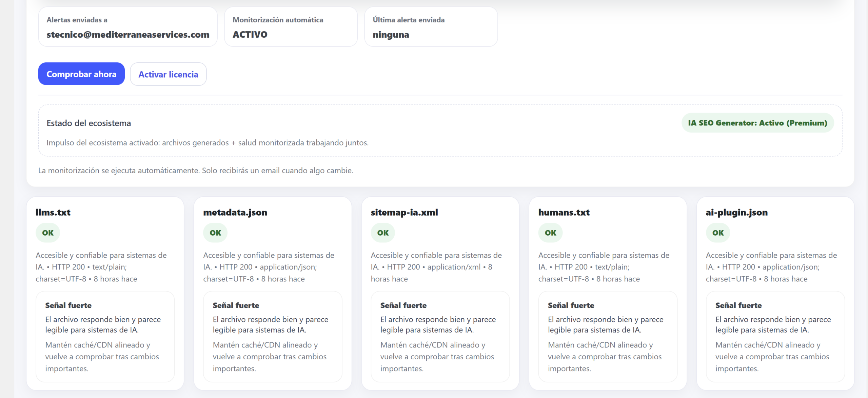Click the 'Monitorización automática' label
Screen dimensions: 868x398
tap(278, 20)
